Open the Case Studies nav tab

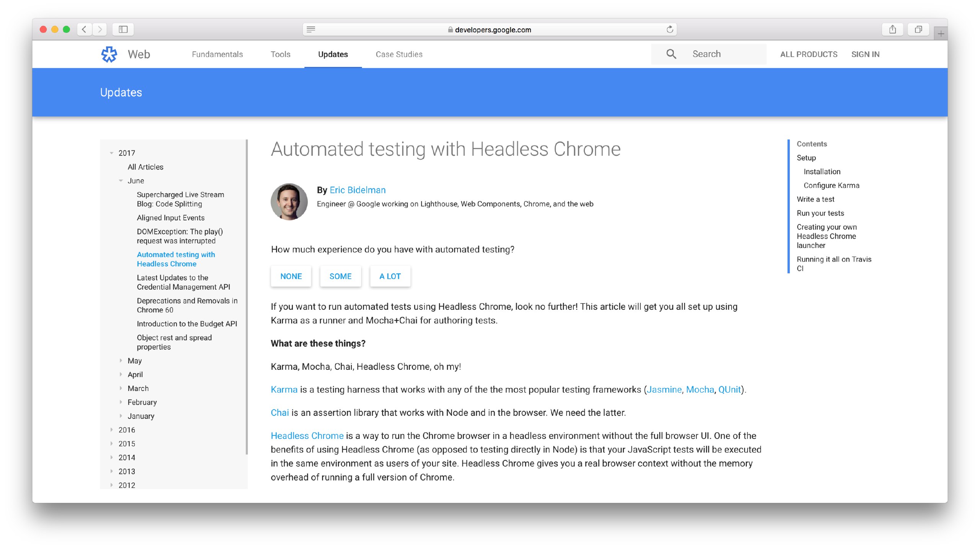click(x=399, y=54)
